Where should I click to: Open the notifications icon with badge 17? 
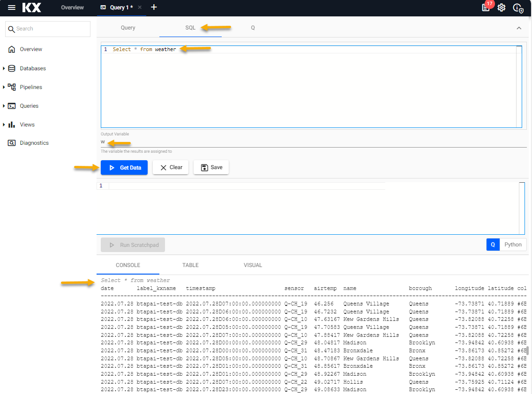coord(486,7)
